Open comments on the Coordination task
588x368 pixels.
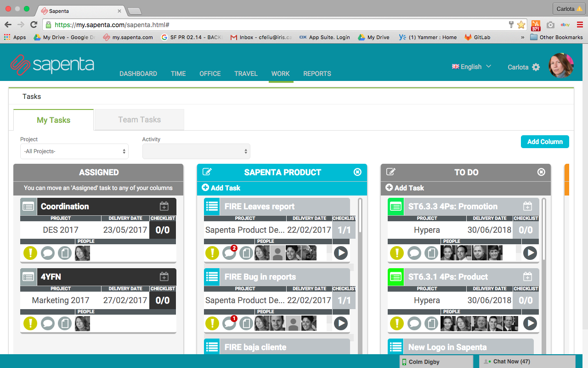coord(48,253)
